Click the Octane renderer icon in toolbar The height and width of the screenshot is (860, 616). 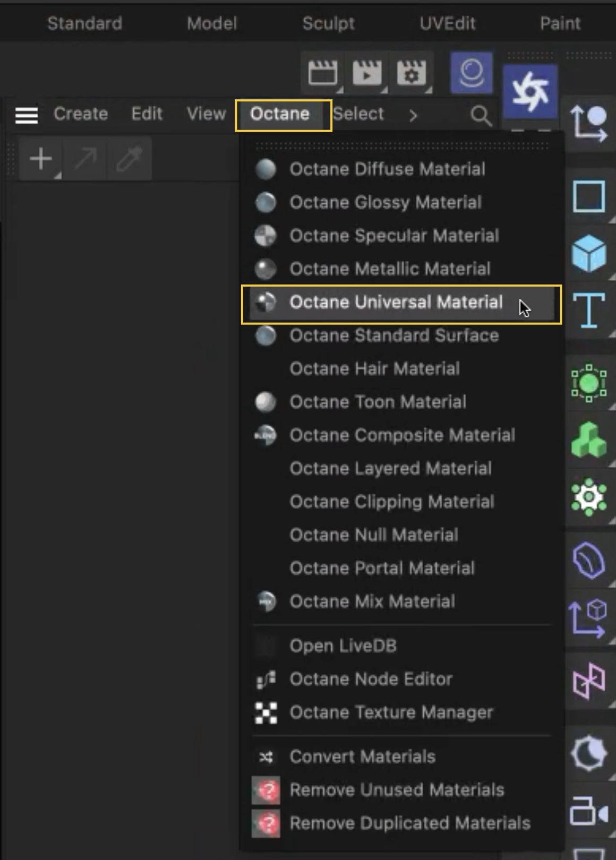529,91
